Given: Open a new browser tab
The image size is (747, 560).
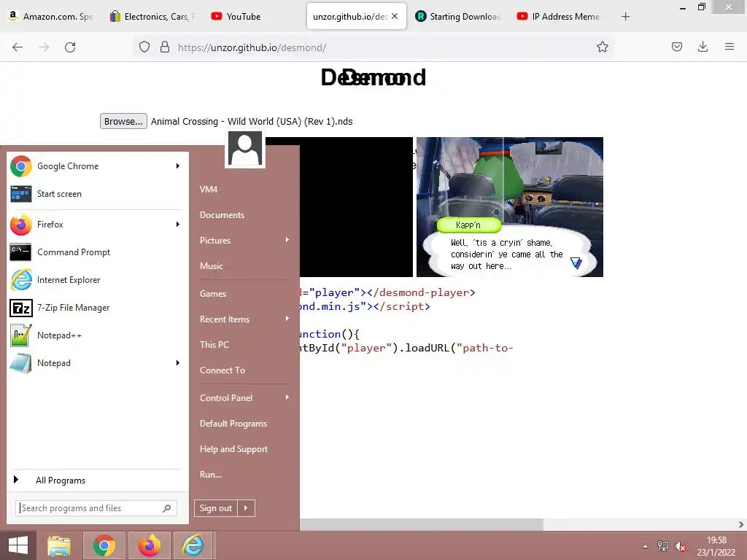Looking at the screenshot, I should [625, 17].
